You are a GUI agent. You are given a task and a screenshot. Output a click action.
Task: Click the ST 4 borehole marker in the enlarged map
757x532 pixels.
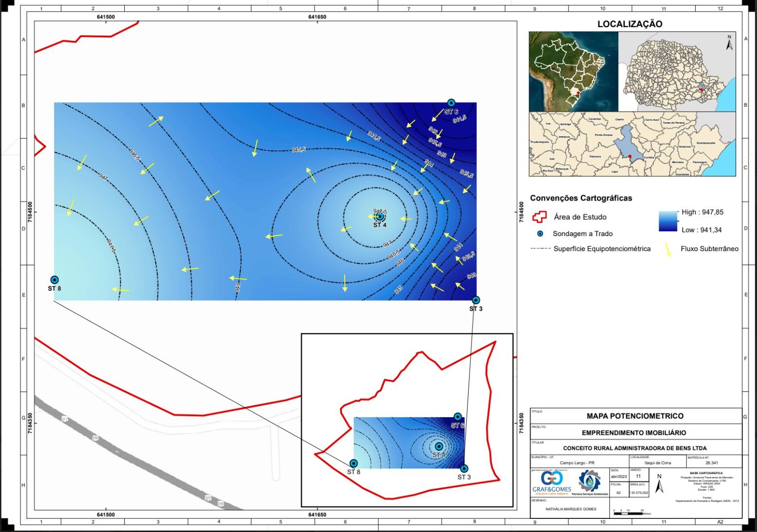(x=379, y=217)
